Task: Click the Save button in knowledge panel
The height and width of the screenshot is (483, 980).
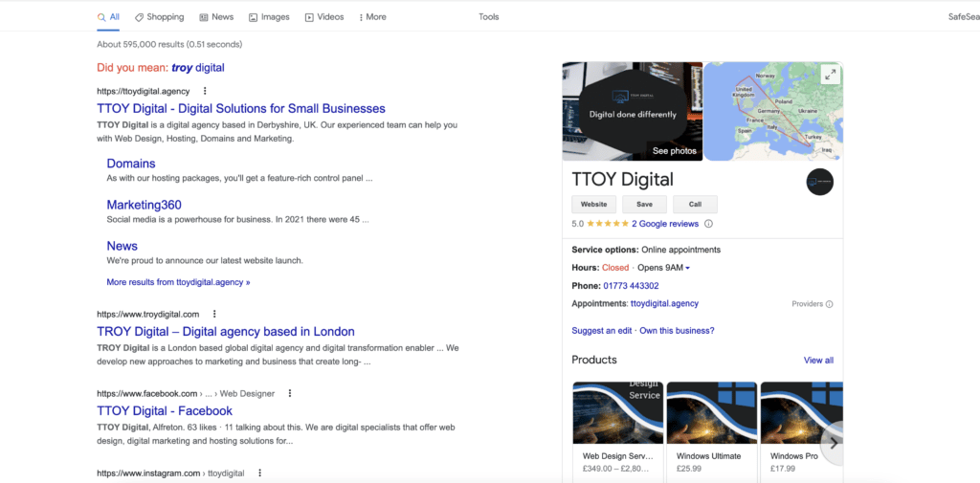Action: pos(644,205)
